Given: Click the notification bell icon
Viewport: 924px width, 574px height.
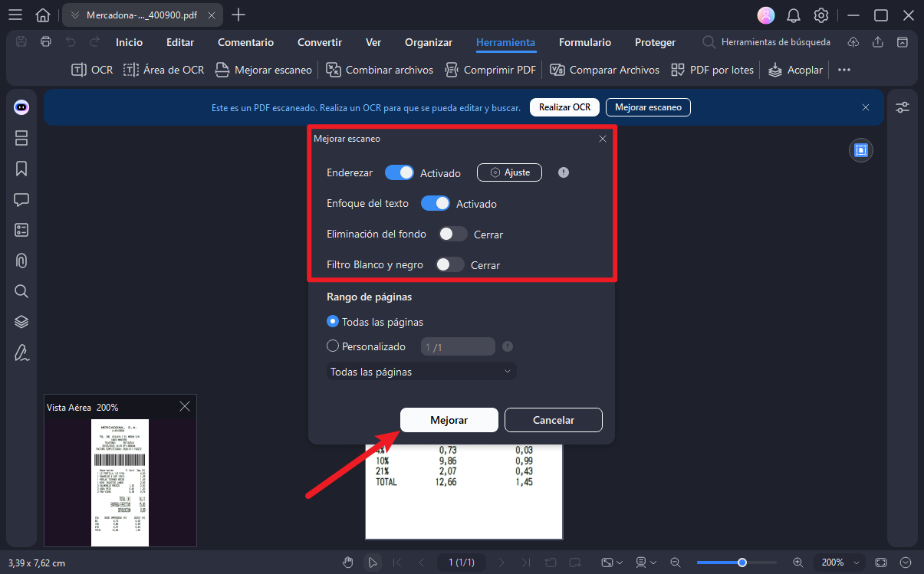Looking at the screenshot, I should (794, 15).
